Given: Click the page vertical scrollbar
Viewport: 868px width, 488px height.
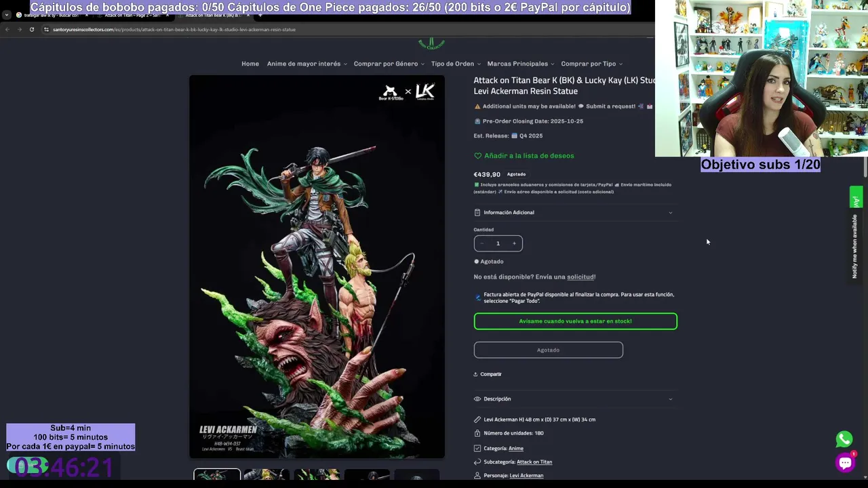Looking at the screenshot, I should tap(865, 166).
